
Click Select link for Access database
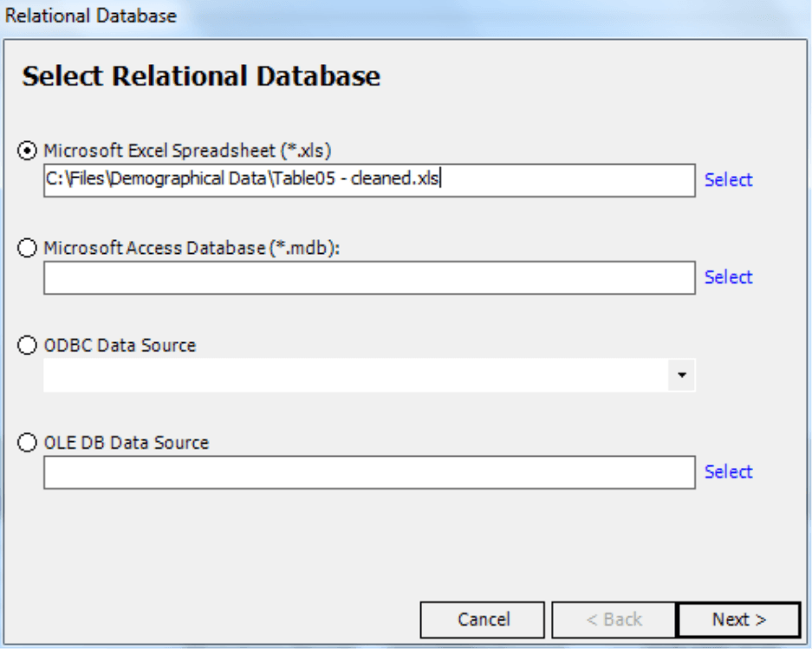728,277
